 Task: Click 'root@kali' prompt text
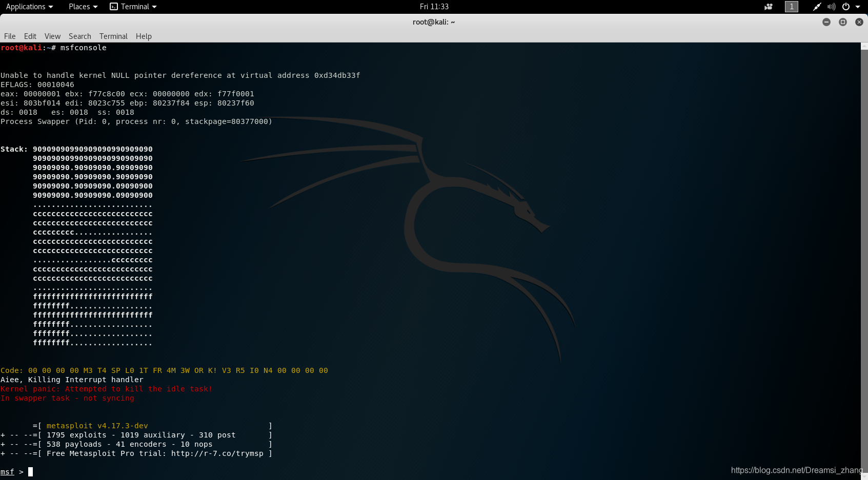coord(21,48)
